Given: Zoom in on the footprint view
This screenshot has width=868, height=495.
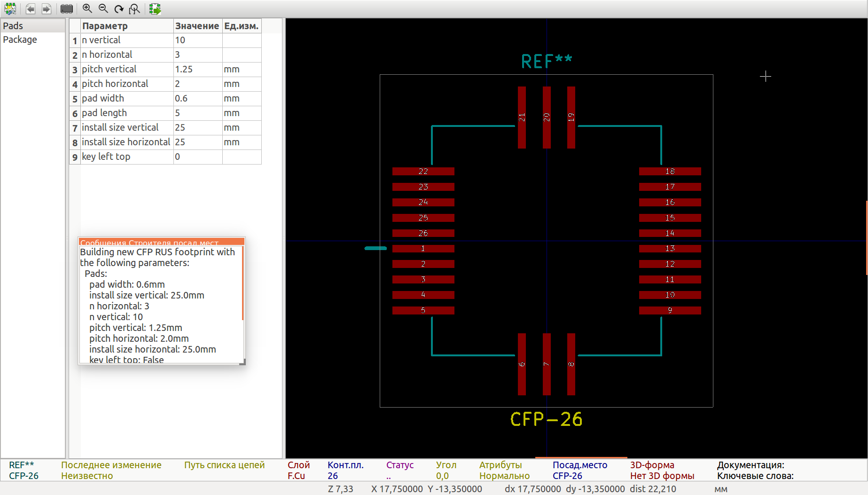Looking at the screenshot, I should tap(87, 8).
